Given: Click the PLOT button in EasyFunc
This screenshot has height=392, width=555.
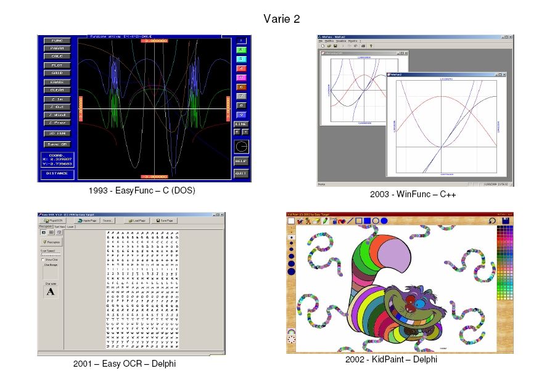Looking at the screenshot, I should click(x=57, y=65).
